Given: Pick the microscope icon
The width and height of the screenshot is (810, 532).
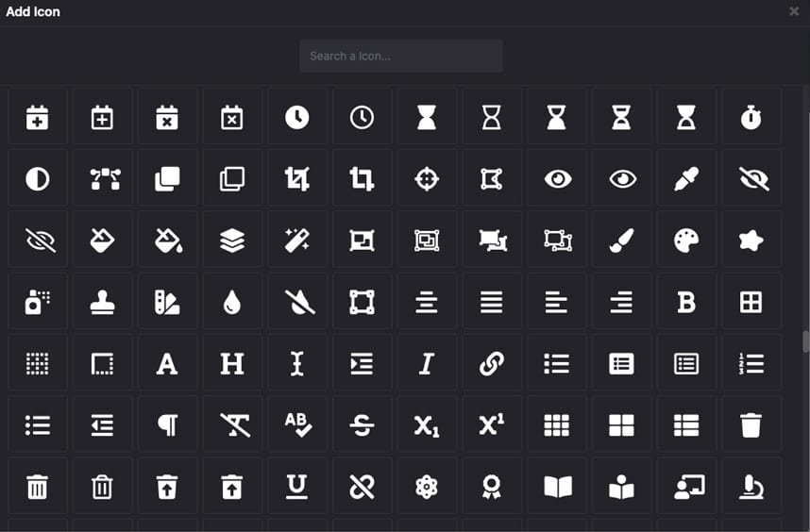Looking at the screenshot, I should (x=751, y=487).
